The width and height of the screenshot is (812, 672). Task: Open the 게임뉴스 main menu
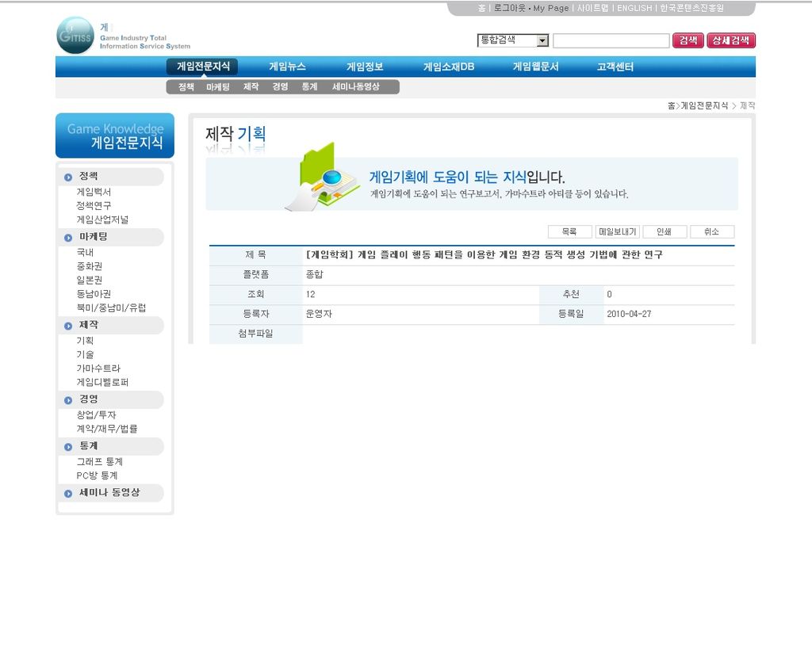coord(287,67)
